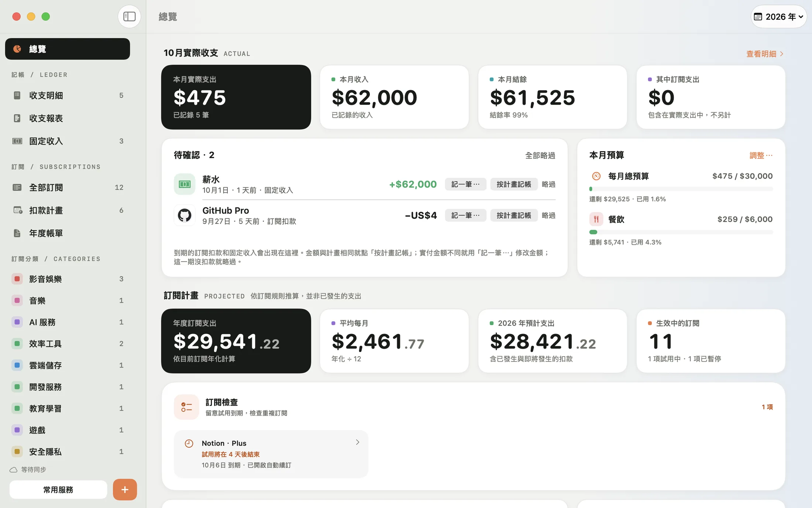Click the 年度帳單 document icon
Screen dimensions: 812x508
tap(17, 233)
